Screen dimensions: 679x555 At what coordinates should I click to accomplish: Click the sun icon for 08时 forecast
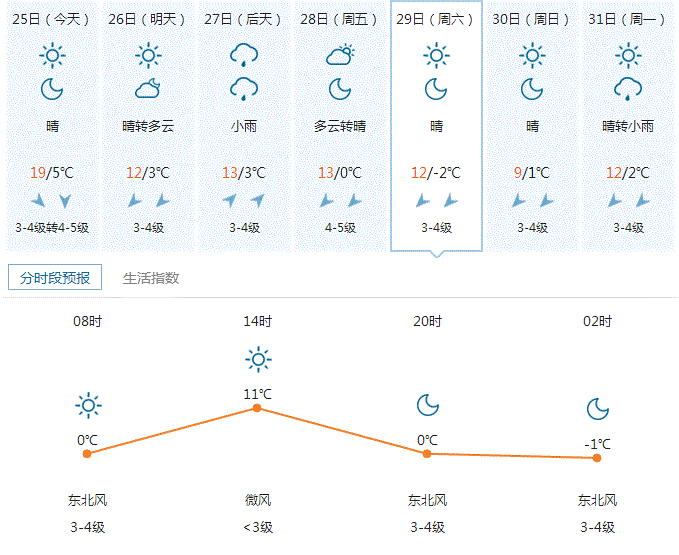tap(88, 405)
